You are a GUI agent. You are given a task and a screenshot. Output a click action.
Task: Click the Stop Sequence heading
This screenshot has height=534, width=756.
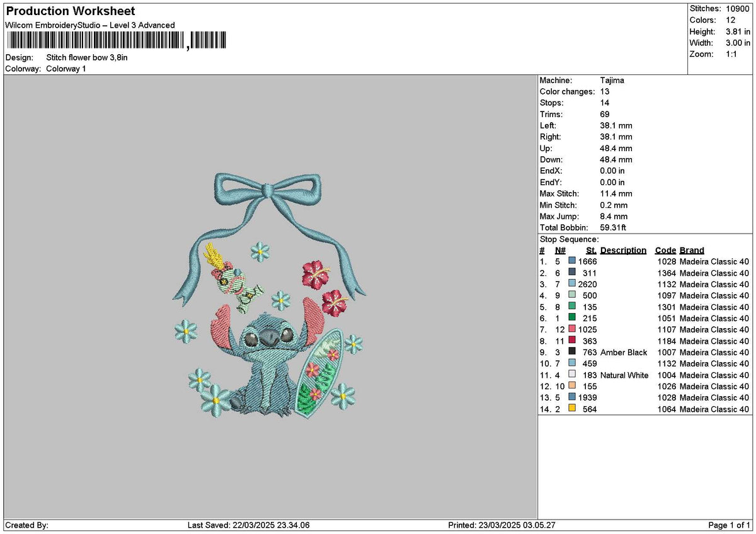pyautogui.click(x=570, y=239)
